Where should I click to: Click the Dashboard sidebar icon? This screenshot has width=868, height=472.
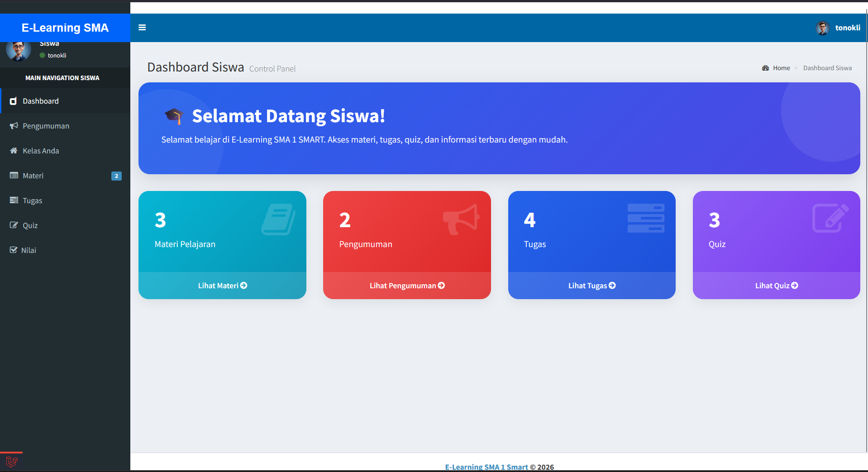(x=14, y=101)
